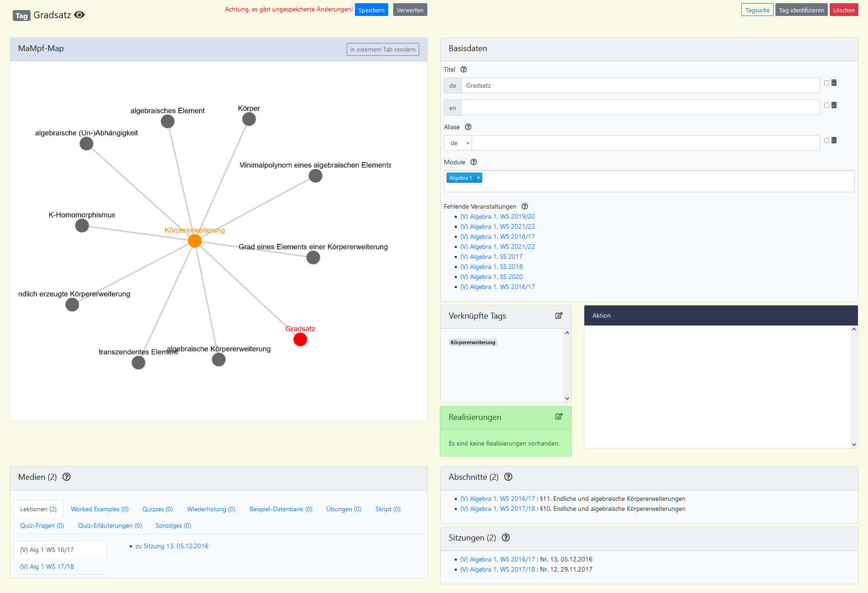The image size is (868, 593).
Task: Tick the checkbox for the en title row
Action: pyautogui.click(x=826, y=105)
